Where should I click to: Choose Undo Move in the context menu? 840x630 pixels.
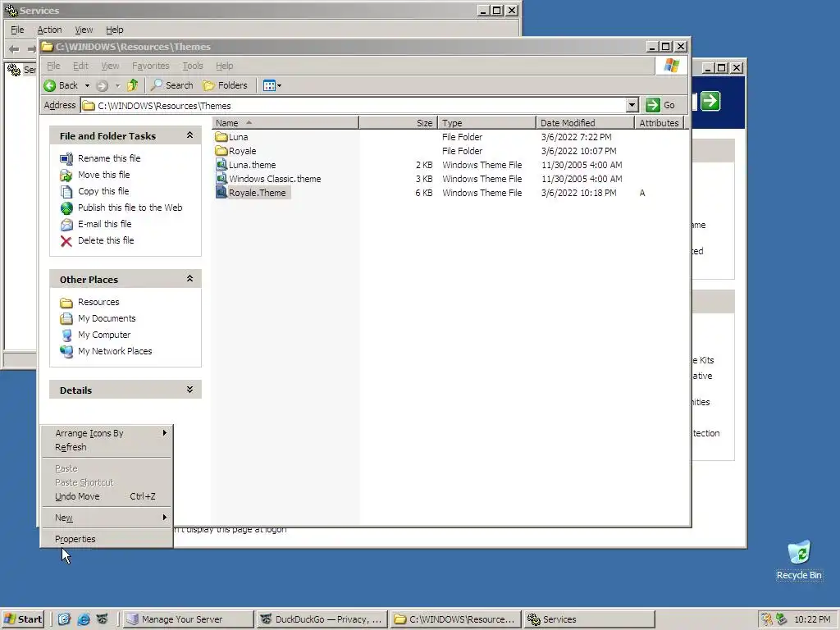pos(107,496)
